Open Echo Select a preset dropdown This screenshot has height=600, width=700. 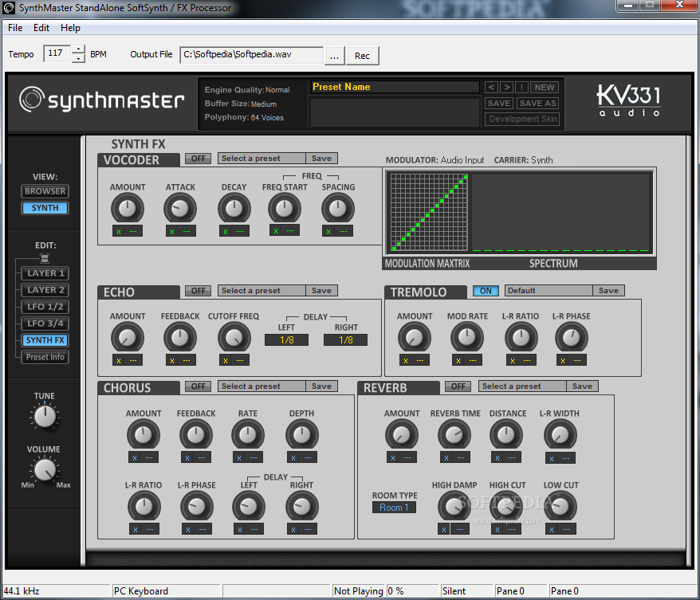point(262,291)
